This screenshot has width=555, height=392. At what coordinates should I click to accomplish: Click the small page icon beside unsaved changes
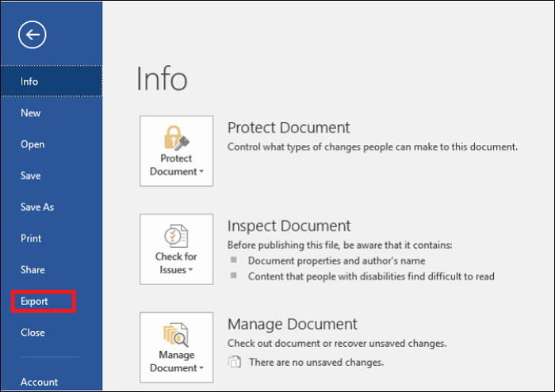[x=234, y=363]
